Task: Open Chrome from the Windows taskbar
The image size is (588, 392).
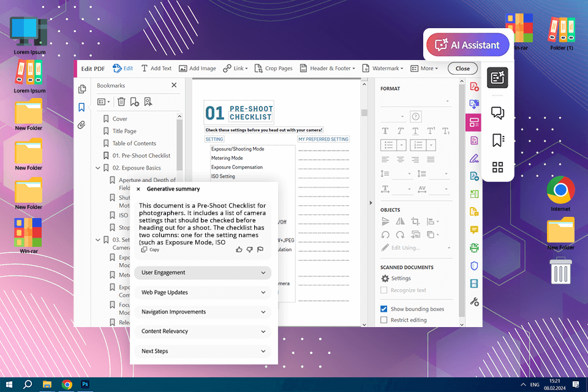Action: [67, 385]
